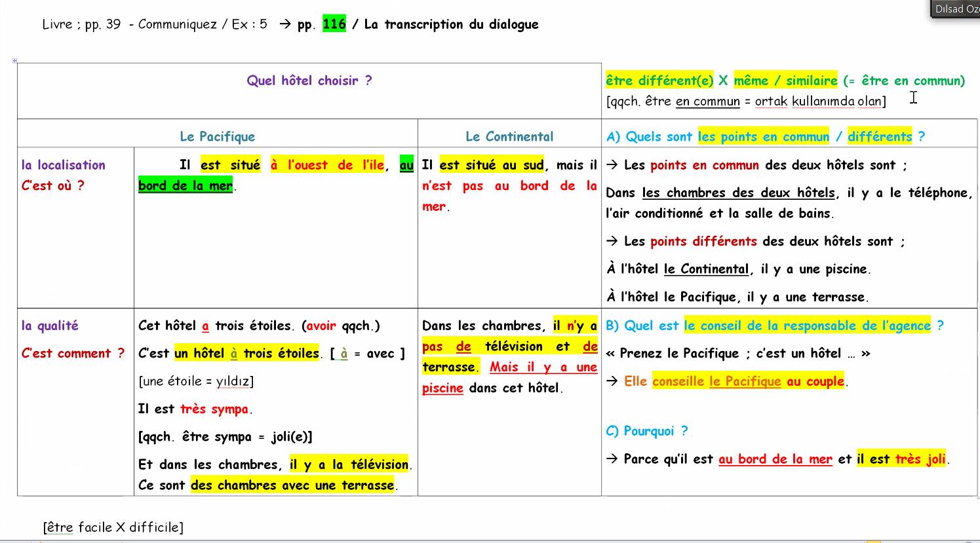Screen dimensions: 980x543
Task: Click the highlighted 'être différent(e)' heading
Action: click(x=659, y=81)
